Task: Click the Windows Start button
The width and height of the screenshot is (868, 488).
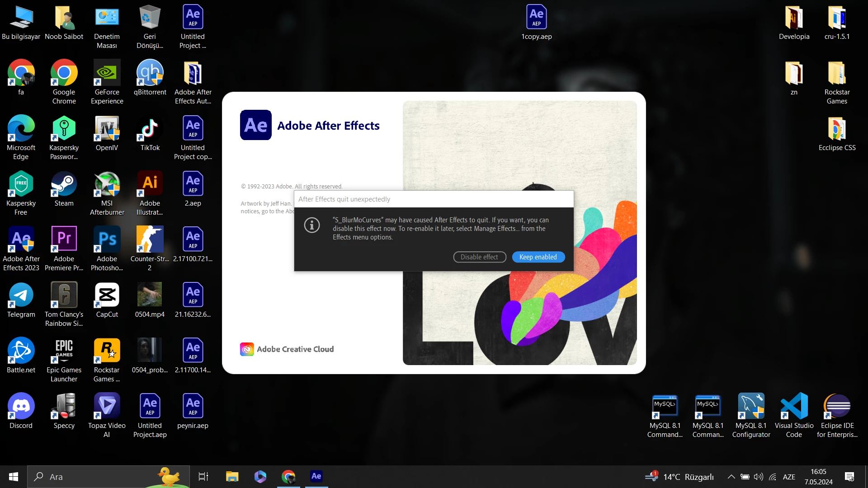Action: 14,477
